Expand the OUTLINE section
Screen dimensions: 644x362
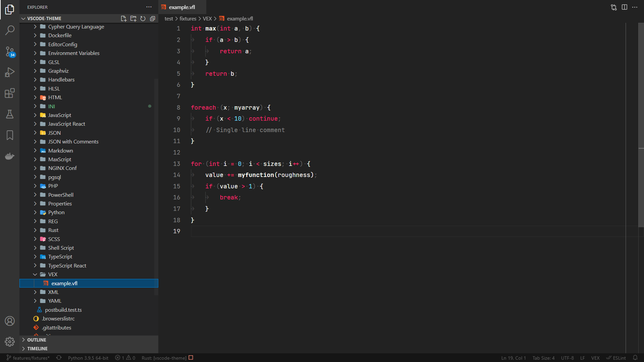(37, 340)
